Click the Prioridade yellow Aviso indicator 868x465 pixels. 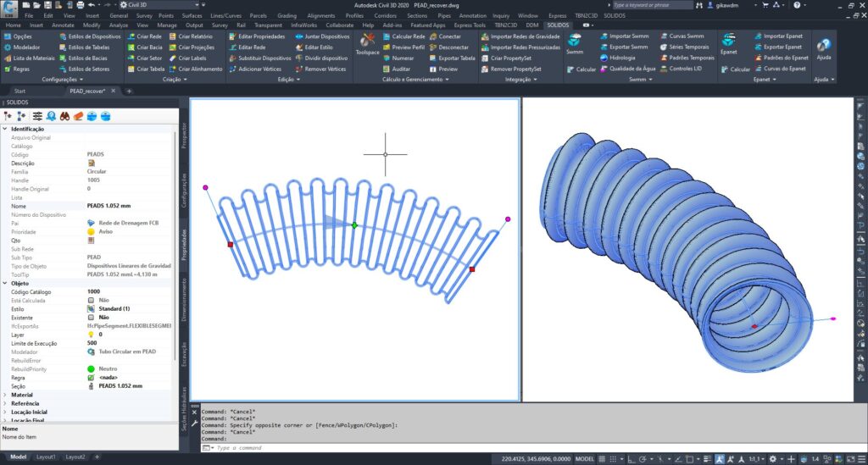[x=91, y=232]
